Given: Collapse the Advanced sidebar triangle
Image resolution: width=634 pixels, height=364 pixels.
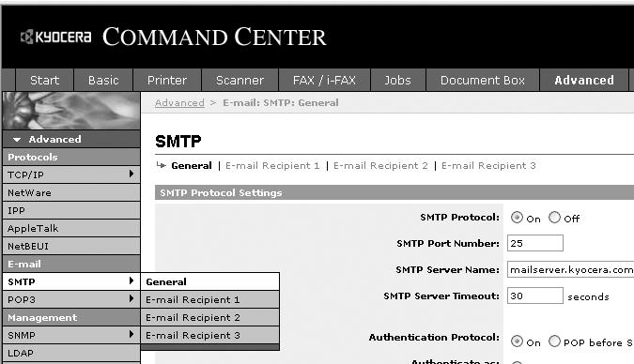Looking at the screenshot, I should 17,140.
